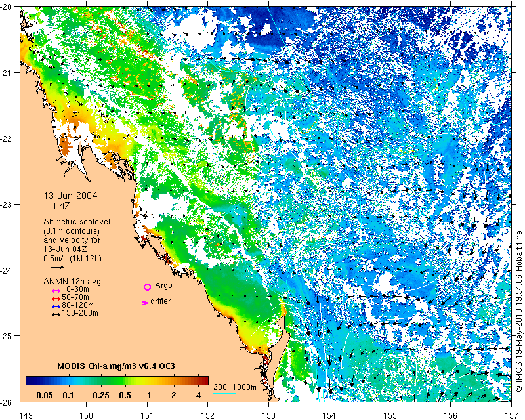This screenshot has height=420, width=525.
Task: Click the 150-200m depth label
Action: [x=80, y=313]
